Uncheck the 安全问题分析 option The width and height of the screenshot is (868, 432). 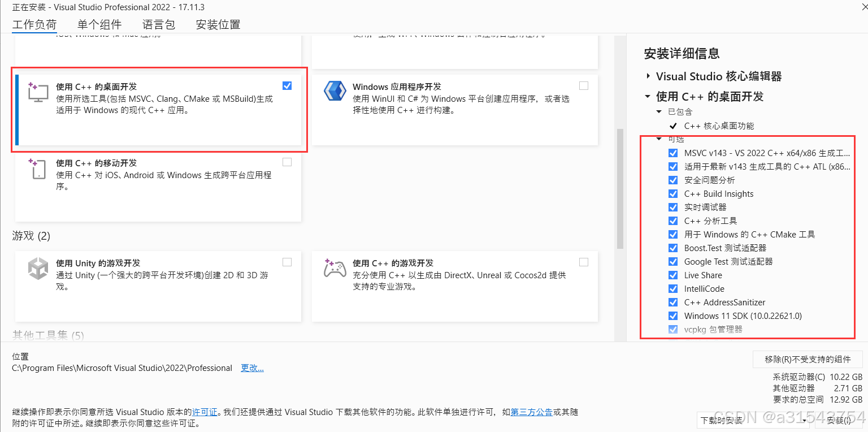[673, 180]
